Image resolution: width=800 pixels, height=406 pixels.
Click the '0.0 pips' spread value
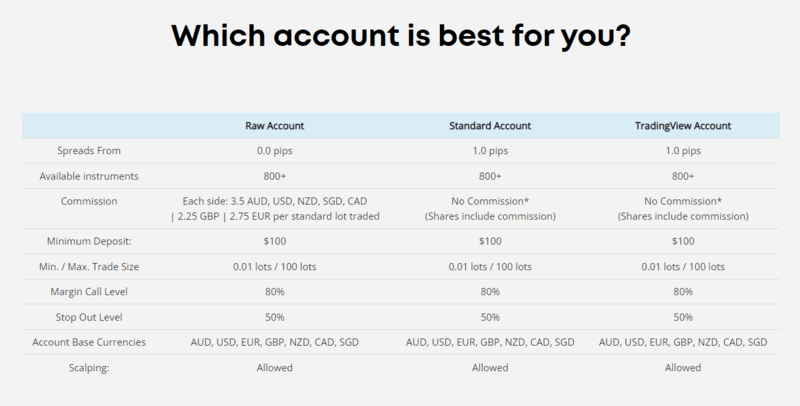(x=274, y=150)
